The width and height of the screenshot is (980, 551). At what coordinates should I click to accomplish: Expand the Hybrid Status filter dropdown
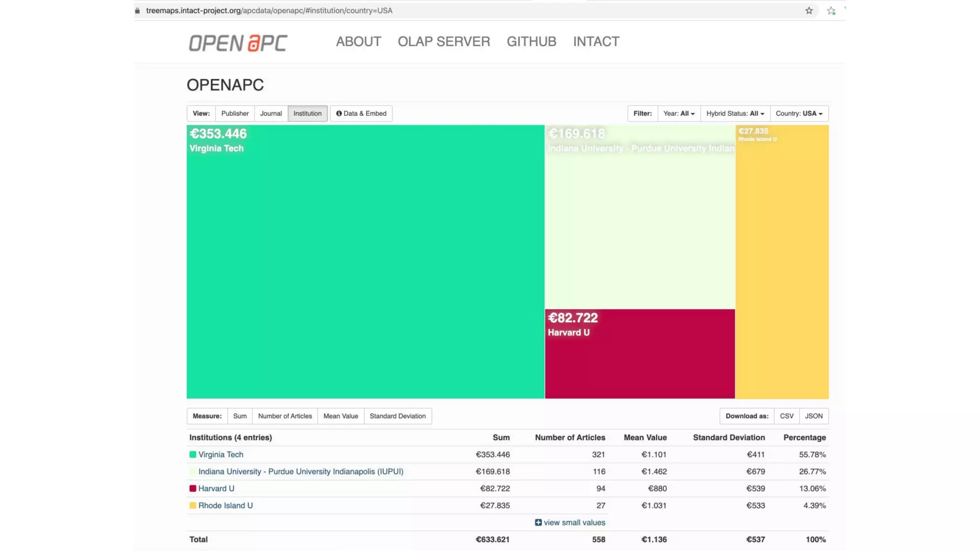735,113
